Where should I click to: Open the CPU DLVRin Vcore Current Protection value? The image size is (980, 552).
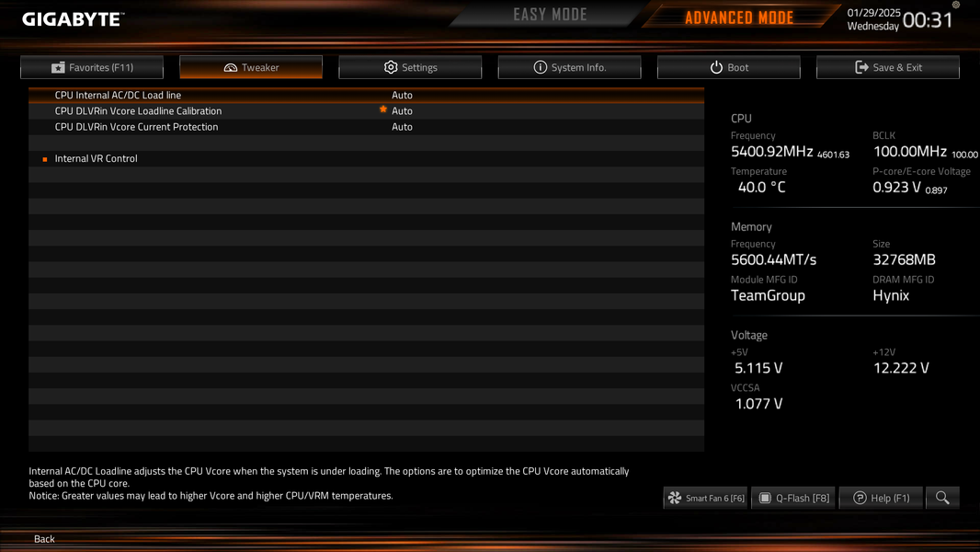[402, 127]
